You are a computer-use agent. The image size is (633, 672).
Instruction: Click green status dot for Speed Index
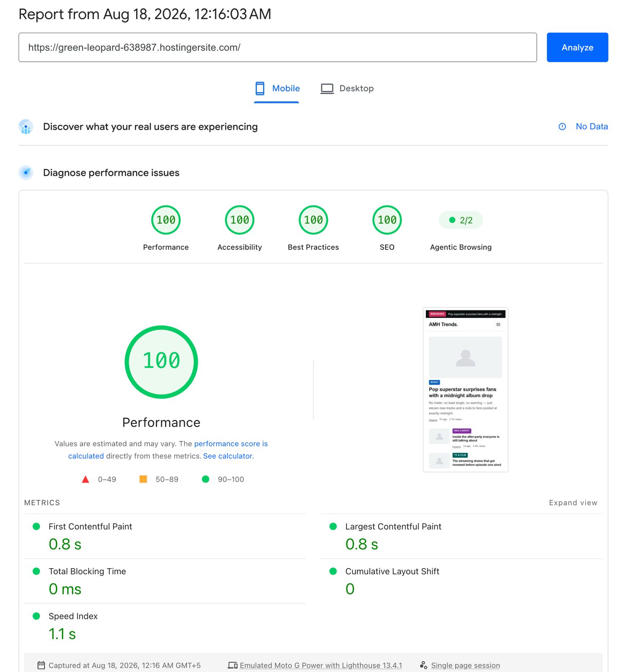click(x=37, y=616)
